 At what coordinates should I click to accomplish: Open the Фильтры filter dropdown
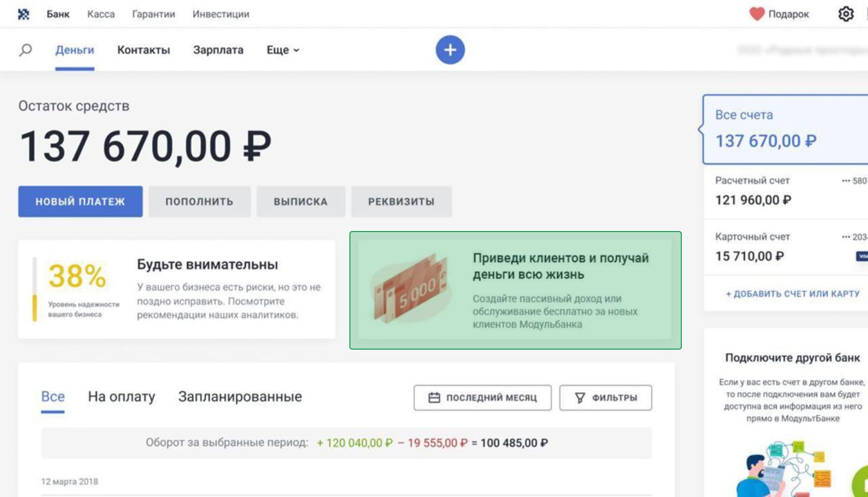(x=605, y=398)
